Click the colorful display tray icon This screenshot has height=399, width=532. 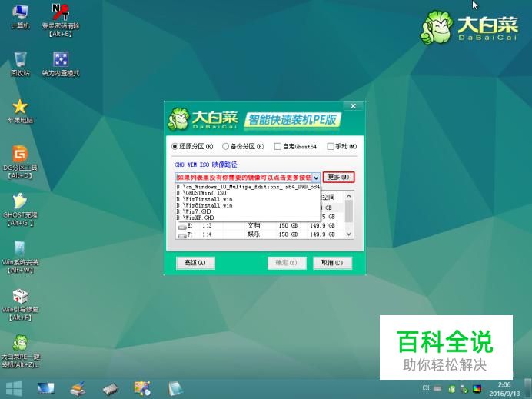coord(477,389)
